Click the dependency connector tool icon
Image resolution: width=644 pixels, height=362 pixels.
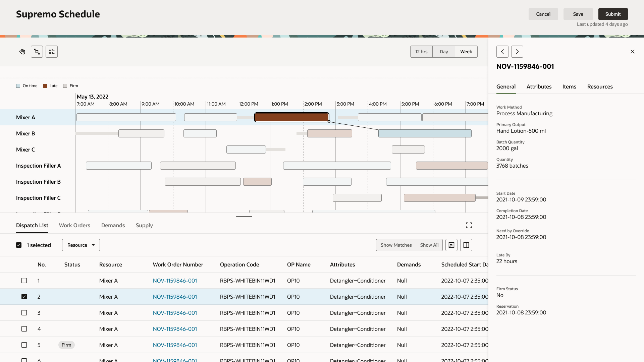coord(37,52)
